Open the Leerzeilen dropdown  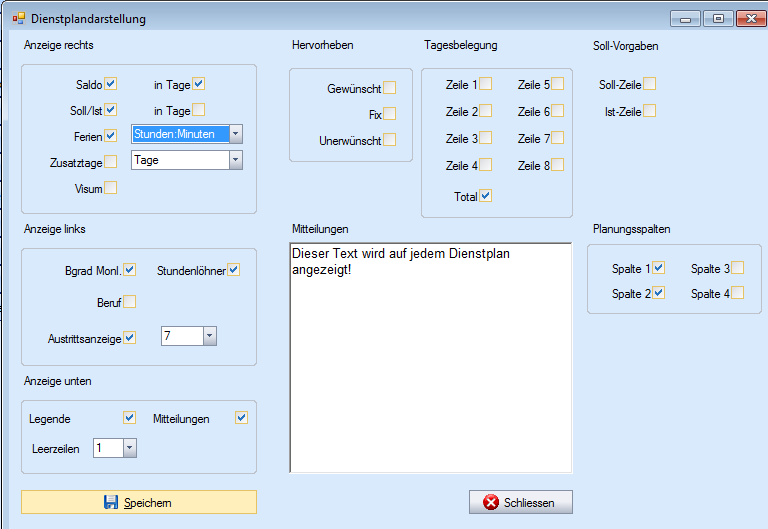click(x=130, y=448)
